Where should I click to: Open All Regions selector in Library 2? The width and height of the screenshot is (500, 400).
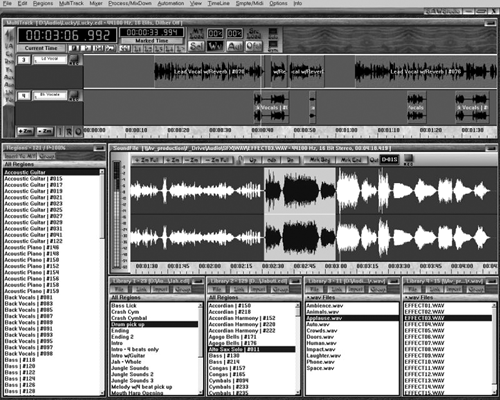[254, 297]
